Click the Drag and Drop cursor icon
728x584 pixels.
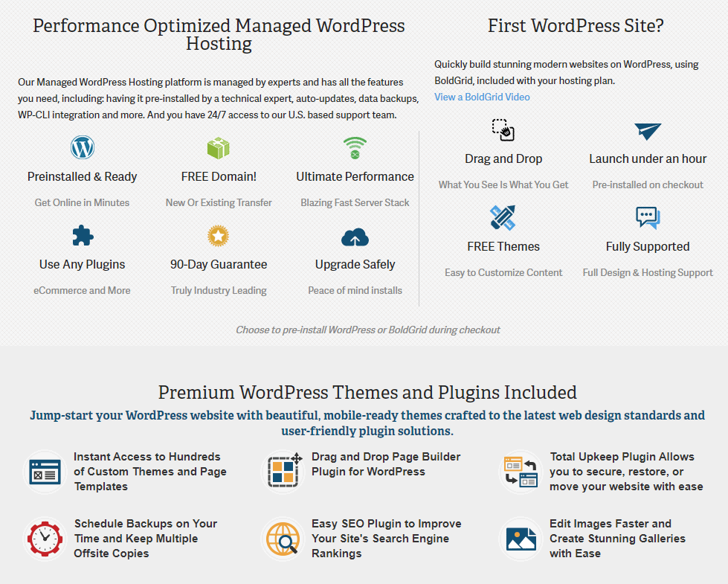[503, 130]
